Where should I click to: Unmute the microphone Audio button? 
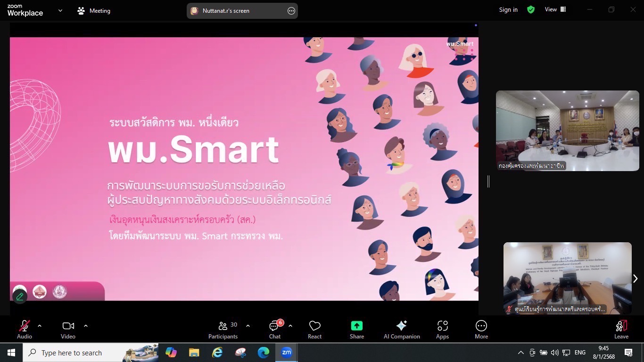[x=25, y=329]
